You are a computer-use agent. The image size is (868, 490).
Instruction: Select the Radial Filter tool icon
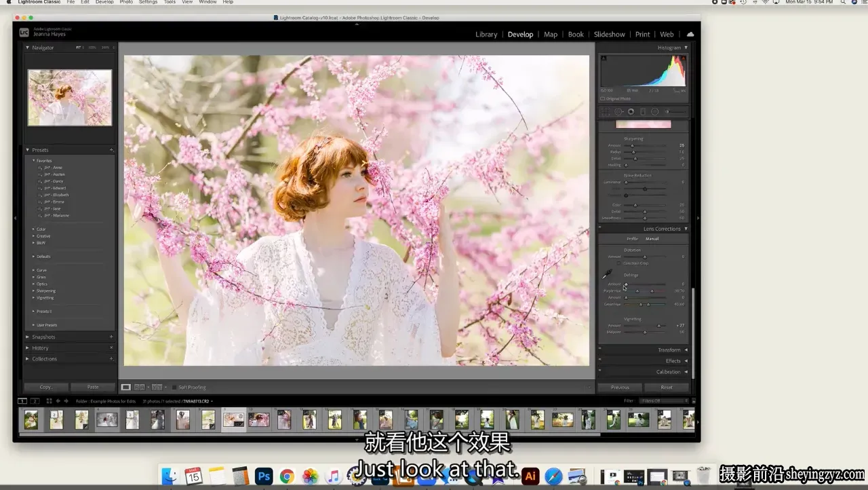pos(655,111)
